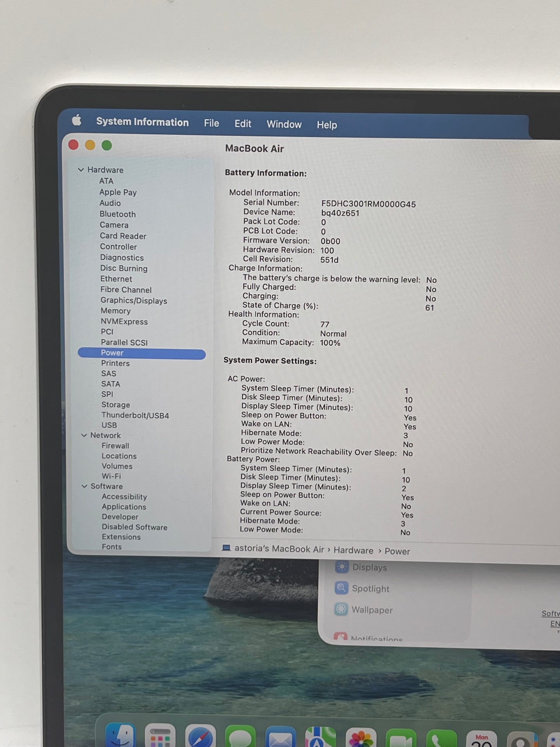Select Parallel SCSI in the sidebar
Image resolution: width=560 pixels, height=747 pixels.
point(124,342)
